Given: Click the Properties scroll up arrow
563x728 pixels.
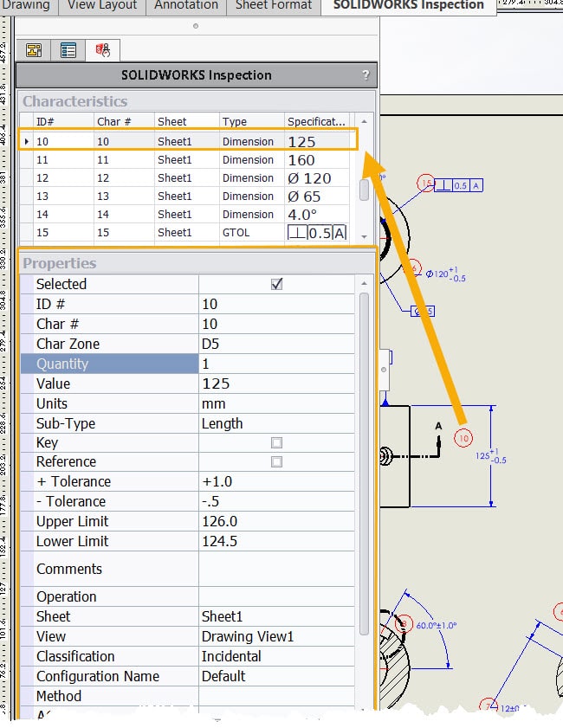Looking at the screenshot, I should [364, 283].
